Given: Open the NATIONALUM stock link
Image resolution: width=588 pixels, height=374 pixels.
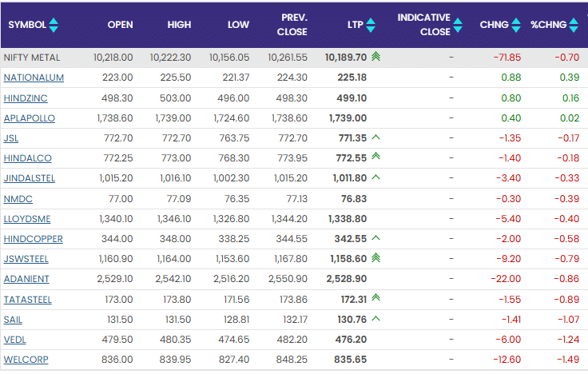Looking at the screenshot, I should (34, 78).
